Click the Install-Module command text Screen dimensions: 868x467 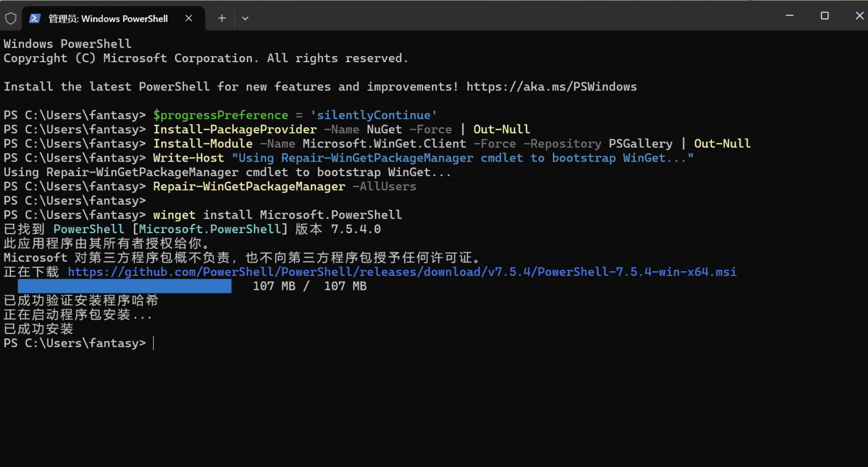203,143
